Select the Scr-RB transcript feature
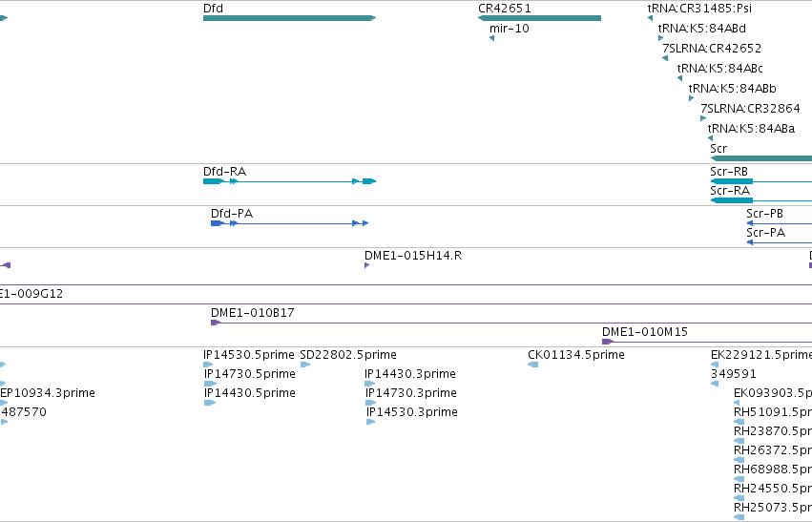This screenshot has height=522, width=812. (761, 181)
